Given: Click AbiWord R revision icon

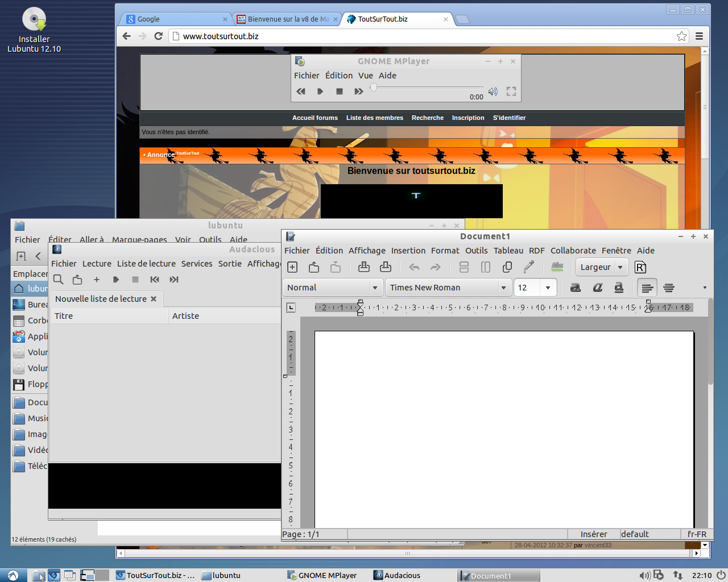Looking at the screenshot, I should (640, 267).
